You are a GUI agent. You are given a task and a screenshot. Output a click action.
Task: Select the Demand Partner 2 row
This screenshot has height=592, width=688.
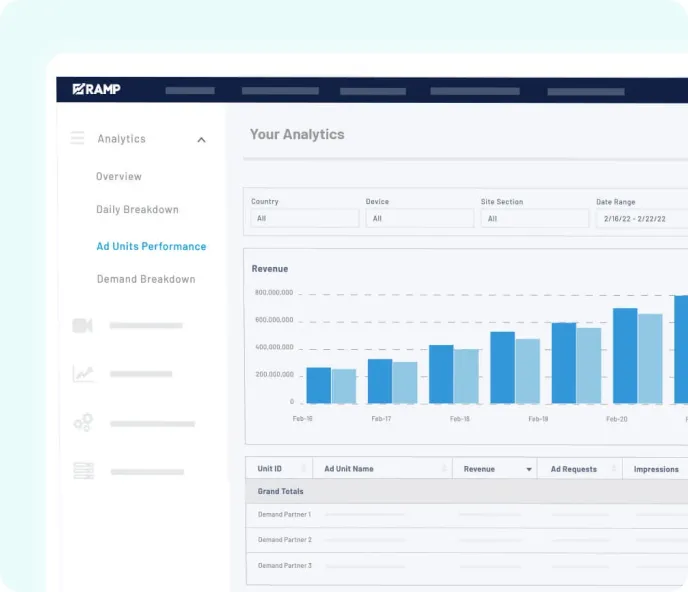pos(467,540)
